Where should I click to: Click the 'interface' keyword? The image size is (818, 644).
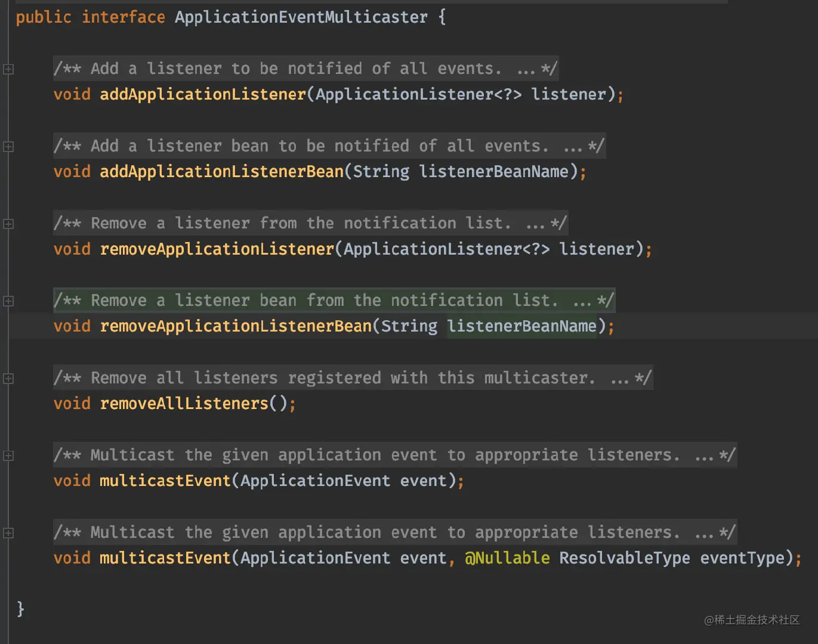[x=123, y=17]
